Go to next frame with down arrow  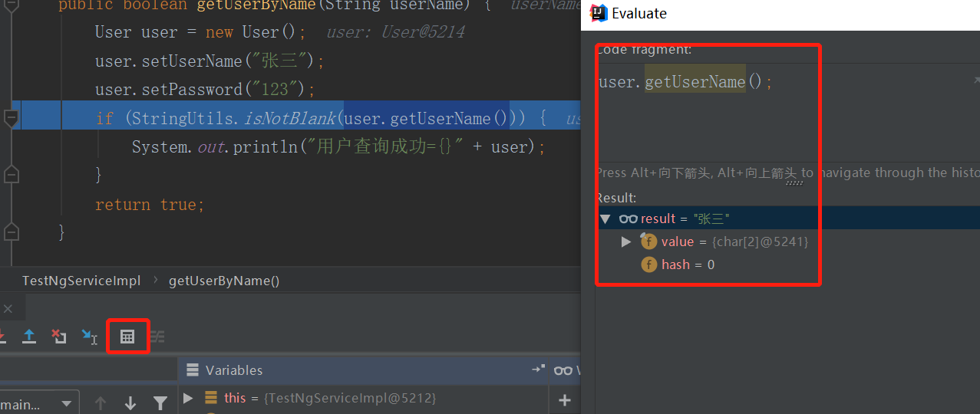(130, 402)
